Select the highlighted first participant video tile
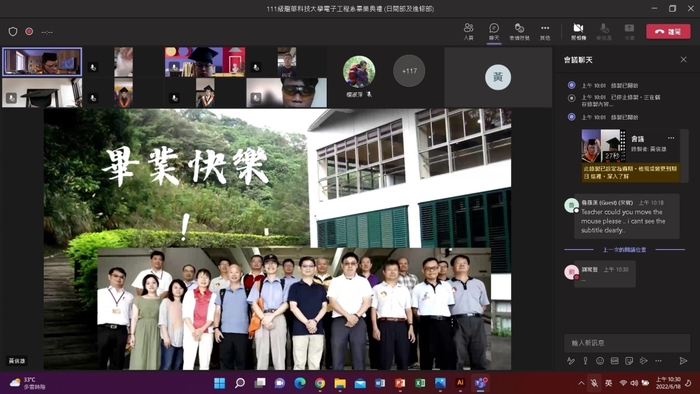700x394 pixels. [x=42, y=62]
